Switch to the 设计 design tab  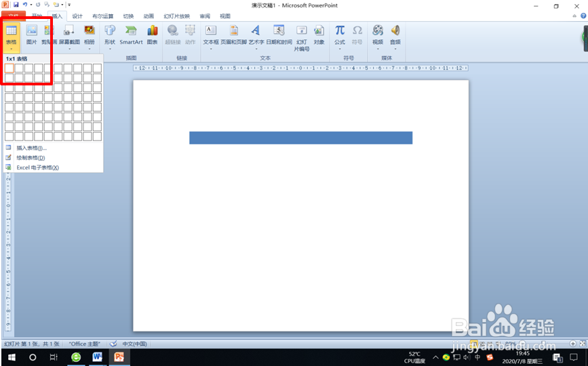pos(77,16)
